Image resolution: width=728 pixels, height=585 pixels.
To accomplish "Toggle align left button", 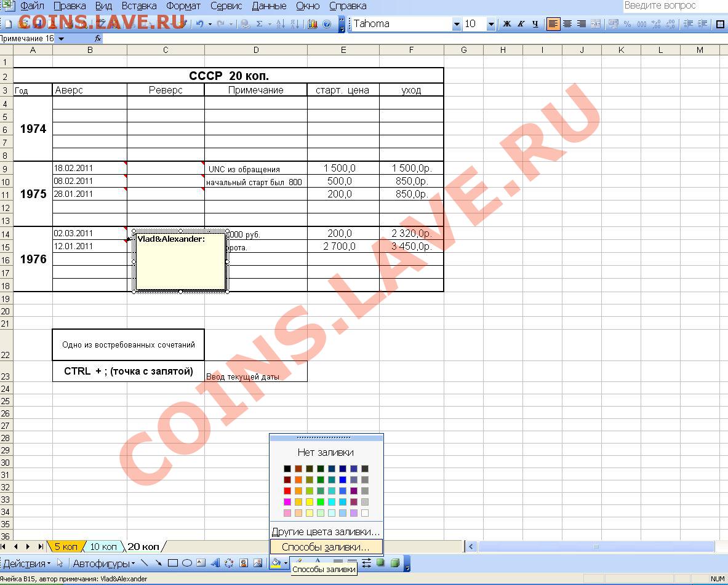I will tap(553, 24).
